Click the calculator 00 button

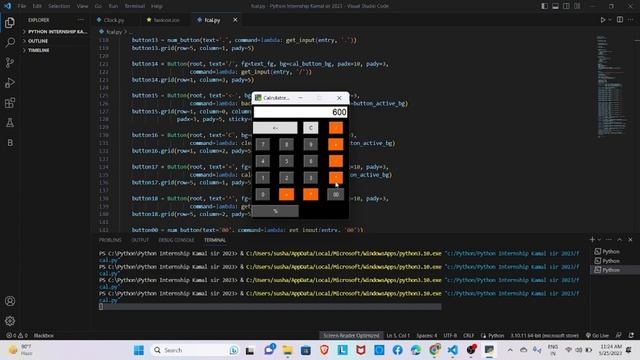point(336,194)
